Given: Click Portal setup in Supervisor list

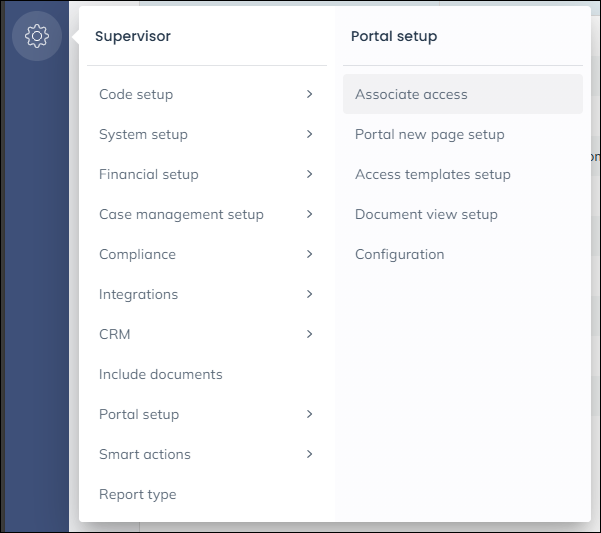Looking at the screenshot, I should pyautogui.click(x=139, y=414).
